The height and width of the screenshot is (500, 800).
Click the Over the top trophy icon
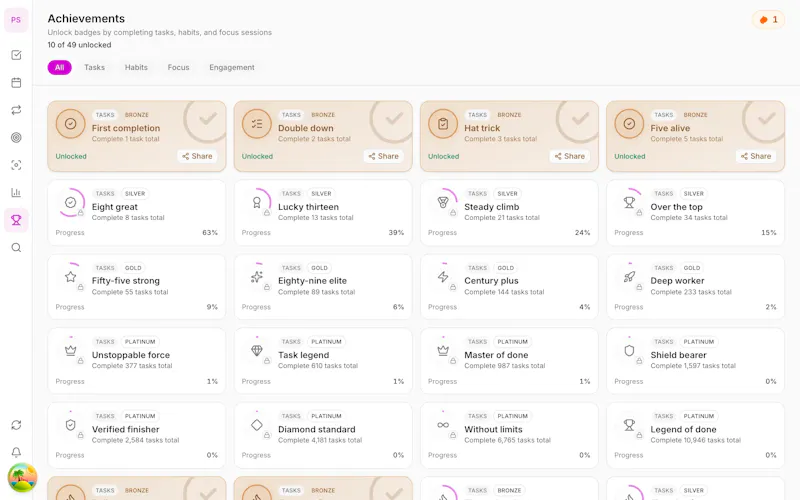[629, 203]
